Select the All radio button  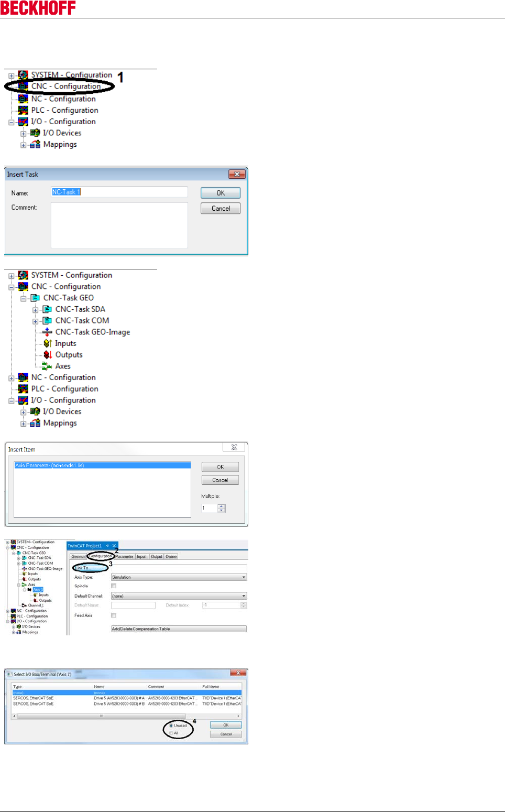pyautogui.click(x=171, y=733)
